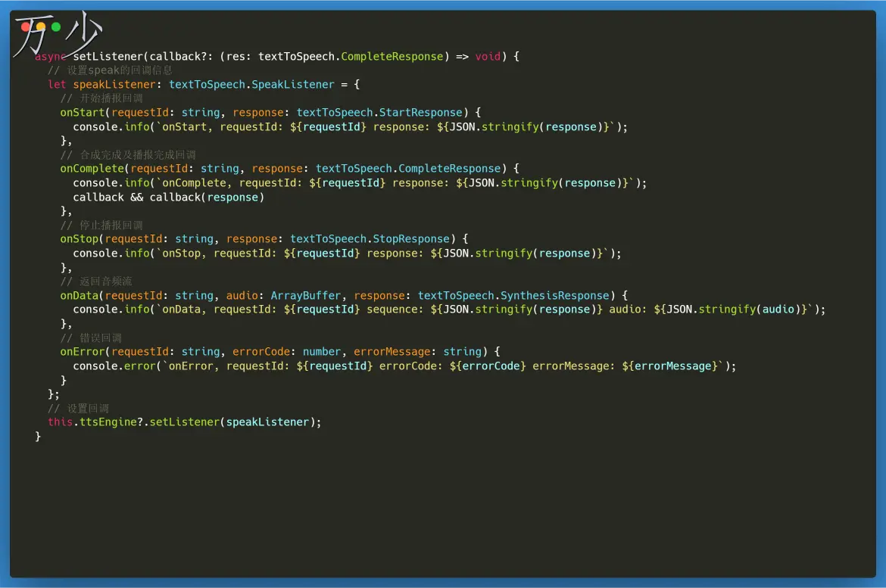Click the onStop method definition name
The height and width of the screenshot is (588, 886).
coord(79,238)
